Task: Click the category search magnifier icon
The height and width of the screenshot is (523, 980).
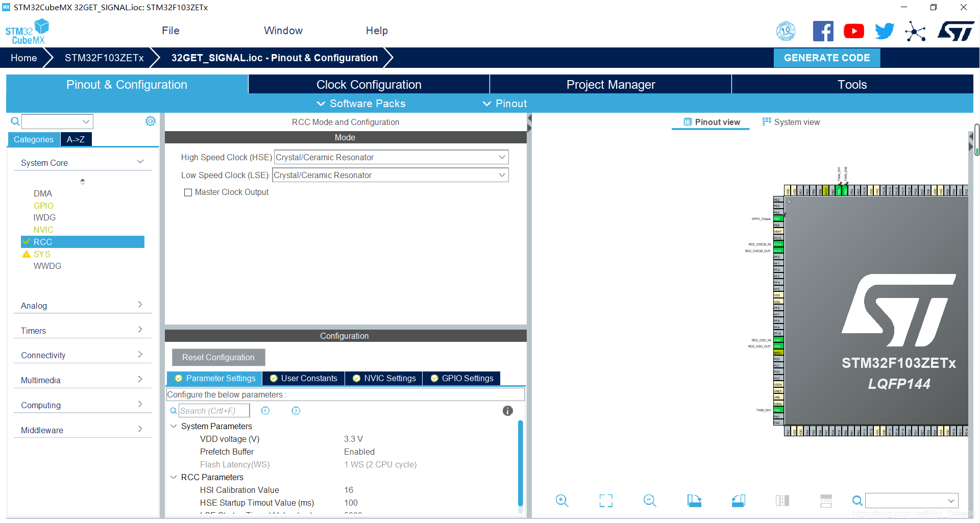Action: 15,121
